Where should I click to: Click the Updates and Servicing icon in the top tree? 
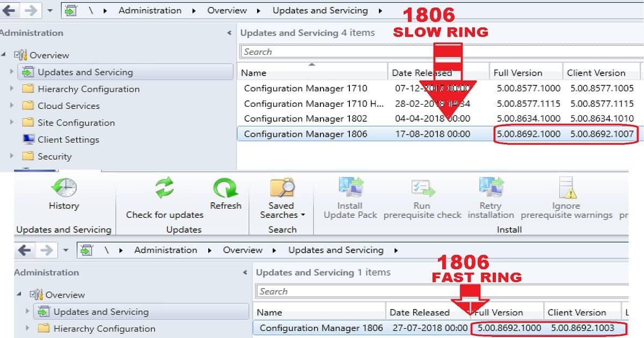coord(28,72)
